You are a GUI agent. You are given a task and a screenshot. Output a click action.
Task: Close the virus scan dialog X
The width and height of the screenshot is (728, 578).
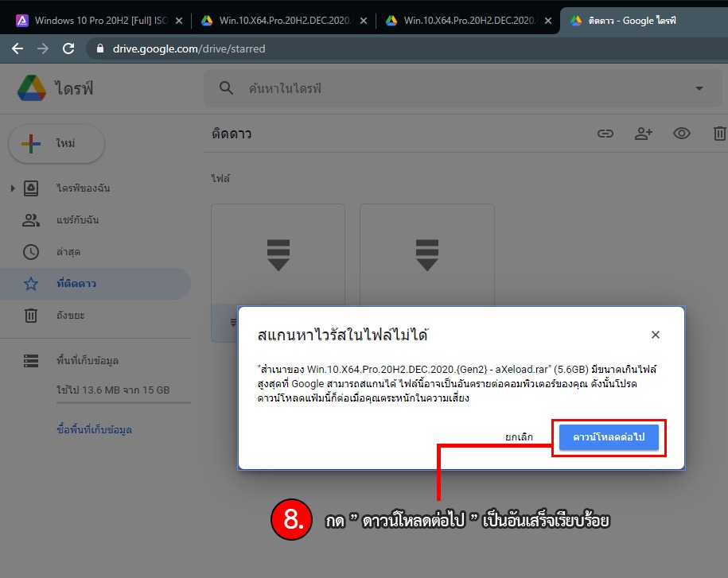(656, 335)
